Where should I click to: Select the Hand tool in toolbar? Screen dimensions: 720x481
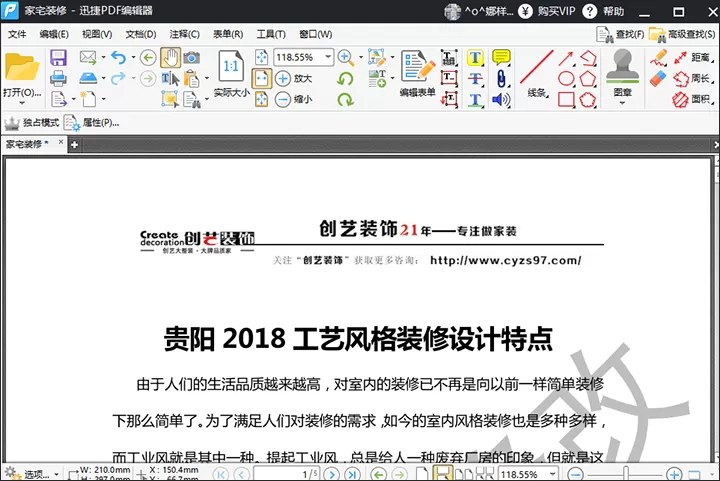tap(170, 57)
